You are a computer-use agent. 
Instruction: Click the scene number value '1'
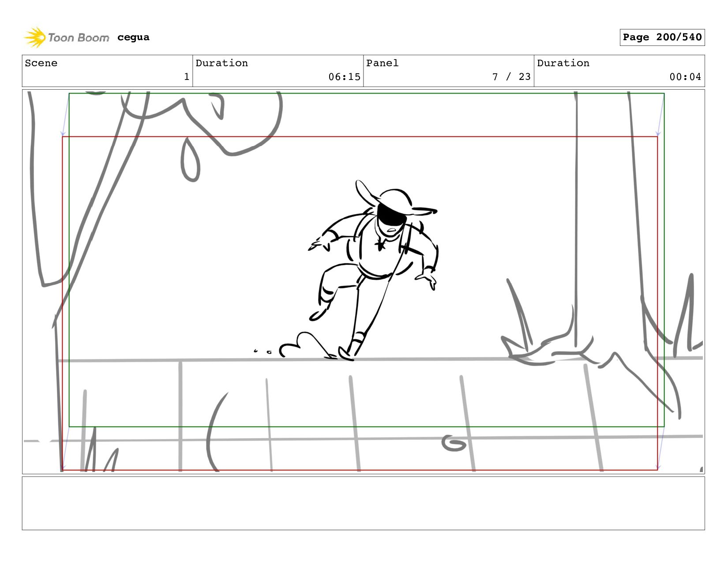point(187,77)
